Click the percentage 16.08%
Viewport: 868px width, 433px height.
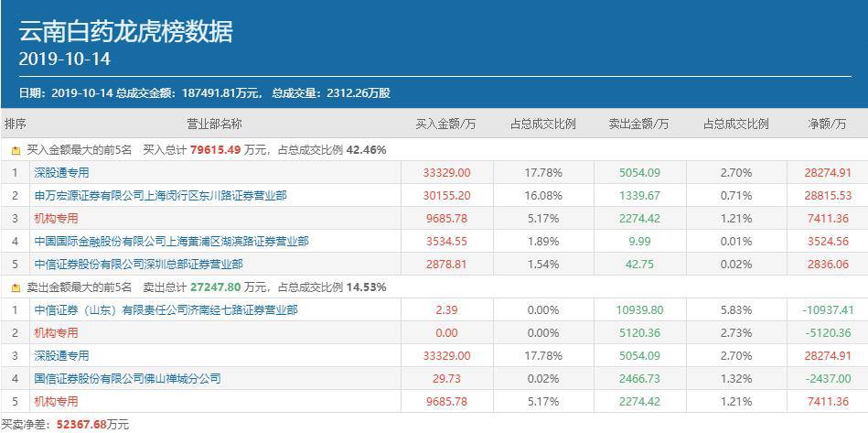tap(543, 196)
